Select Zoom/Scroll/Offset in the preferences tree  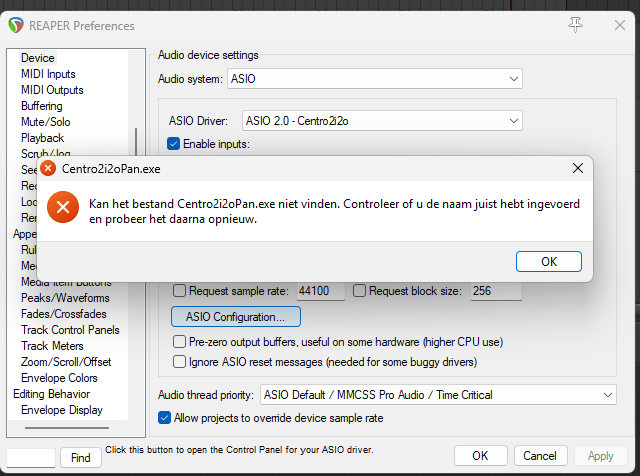pos(66,362)
